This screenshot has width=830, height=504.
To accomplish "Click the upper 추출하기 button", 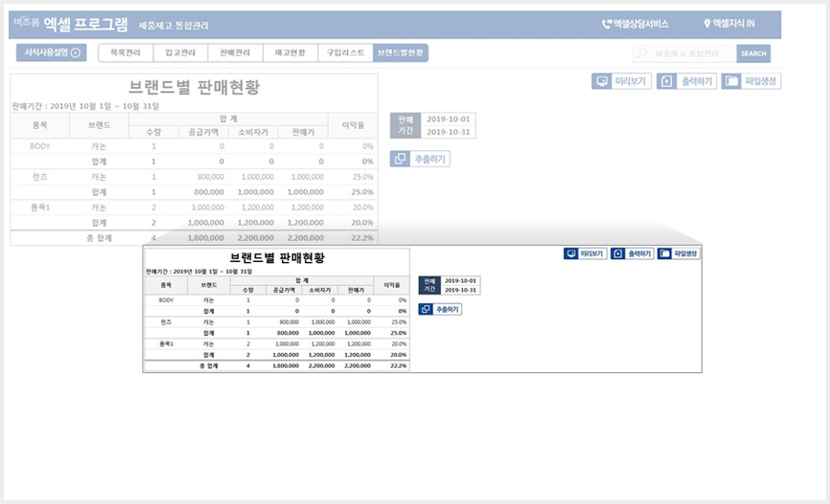I will click(x=421, y=159).
